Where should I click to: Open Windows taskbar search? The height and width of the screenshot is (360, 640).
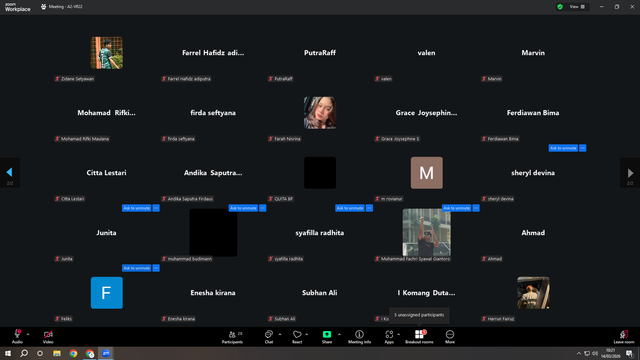(24, 353)
